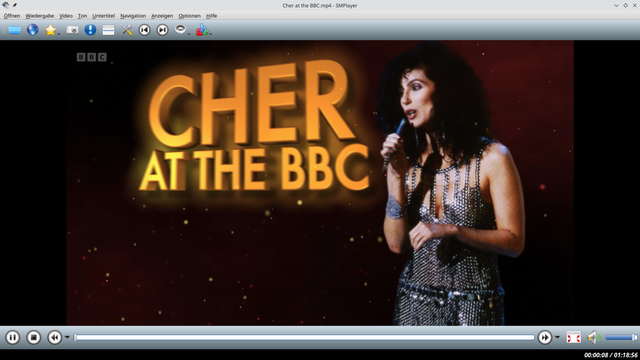This screenshot has height=360, width=640.
Task: Open the Ton menu
Action: click(x=82, y=16)
